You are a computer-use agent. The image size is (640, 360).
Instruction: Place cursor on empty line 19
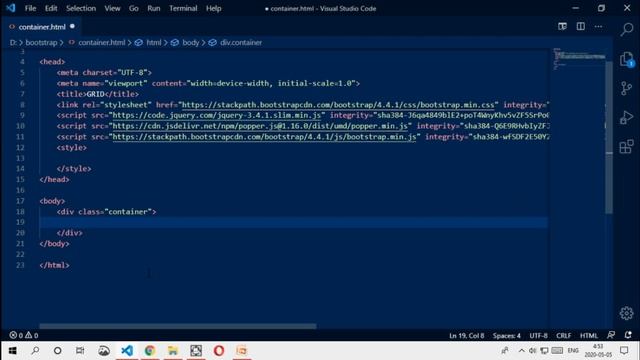click(x=293, y=222)
